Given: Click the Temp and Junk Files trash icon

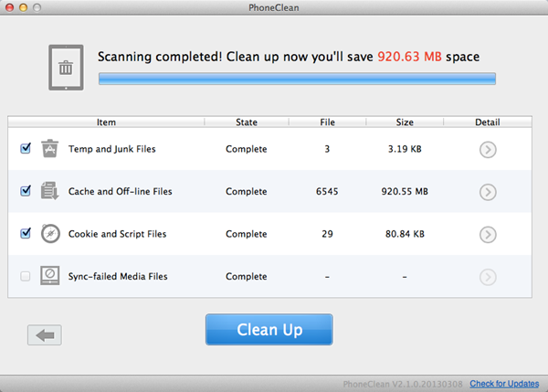Looking at the screenshot, I should (x=49, y=149).
